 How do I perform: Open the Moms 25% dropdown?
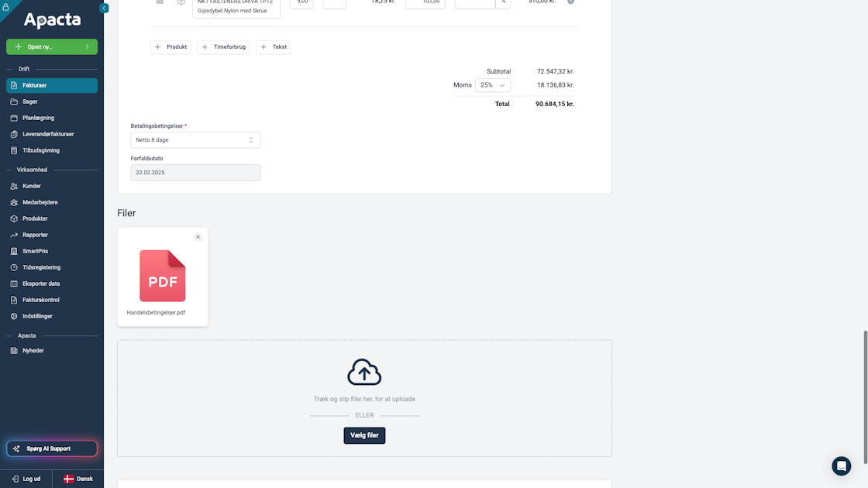(493, 85)
